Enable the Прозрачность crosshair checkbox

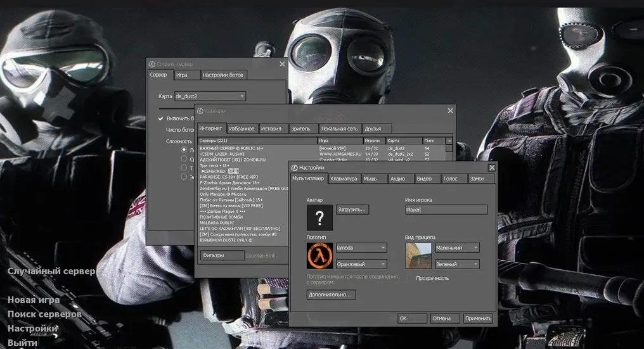click(409, 278)
